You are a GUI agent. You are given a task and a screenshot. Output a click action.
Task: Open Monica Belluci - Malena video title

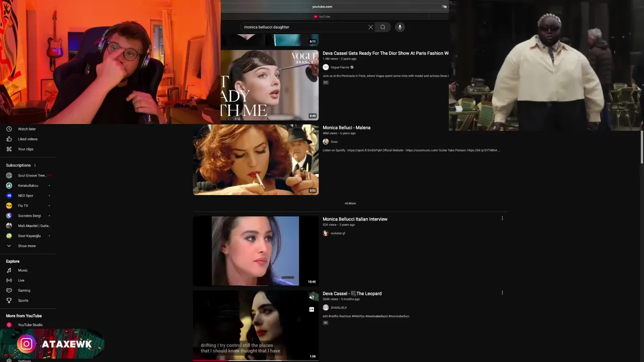(x=347, y=128)
